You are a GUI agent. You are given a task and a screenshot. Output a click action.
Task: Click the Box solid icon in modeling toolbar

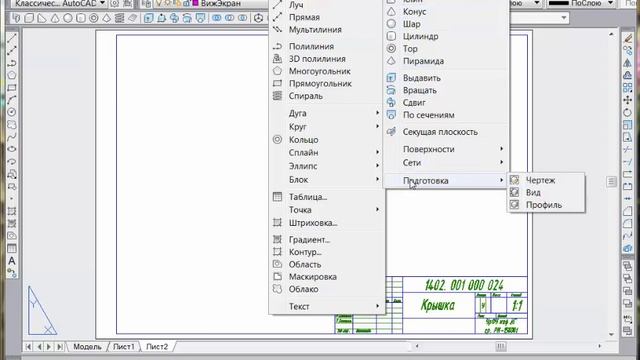[29, 18]
